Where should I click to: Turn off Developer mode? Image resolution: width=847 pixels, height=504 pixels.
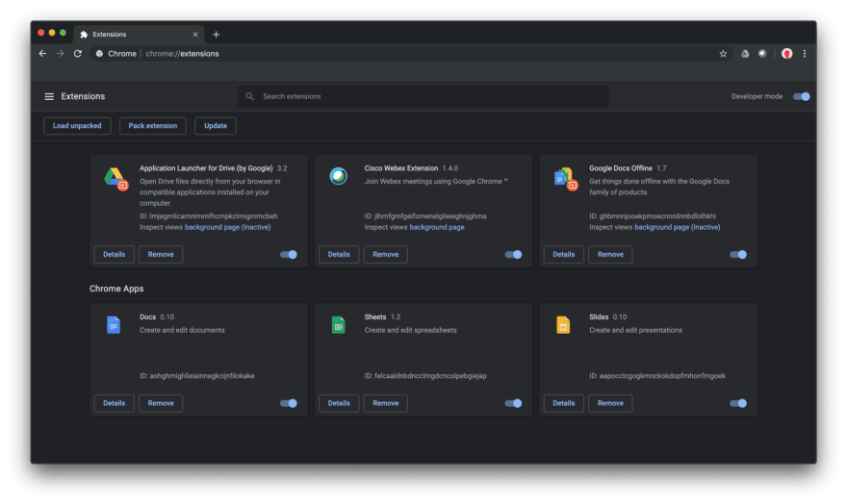pos(801,96)
